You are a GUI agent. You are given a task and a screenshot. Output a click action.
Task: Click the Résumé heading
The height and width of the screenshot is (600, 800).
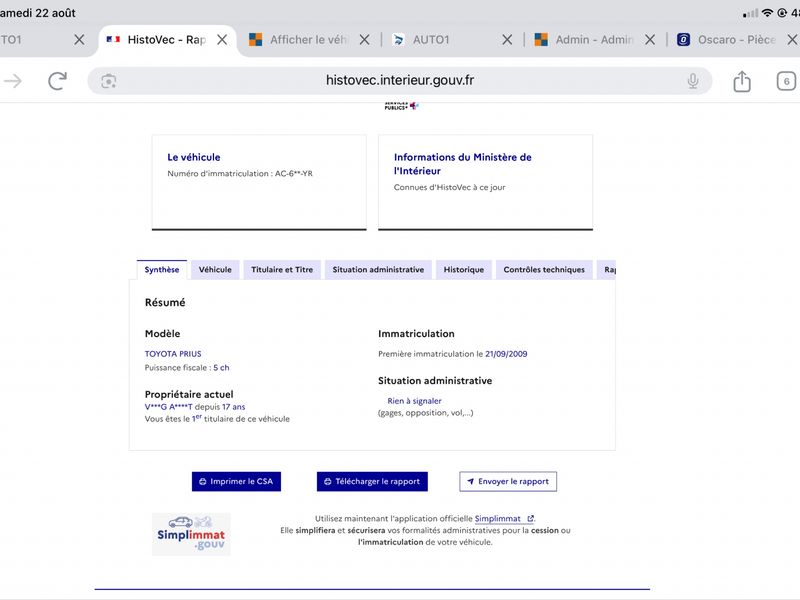pyautogui.click(x=165, y=303)
